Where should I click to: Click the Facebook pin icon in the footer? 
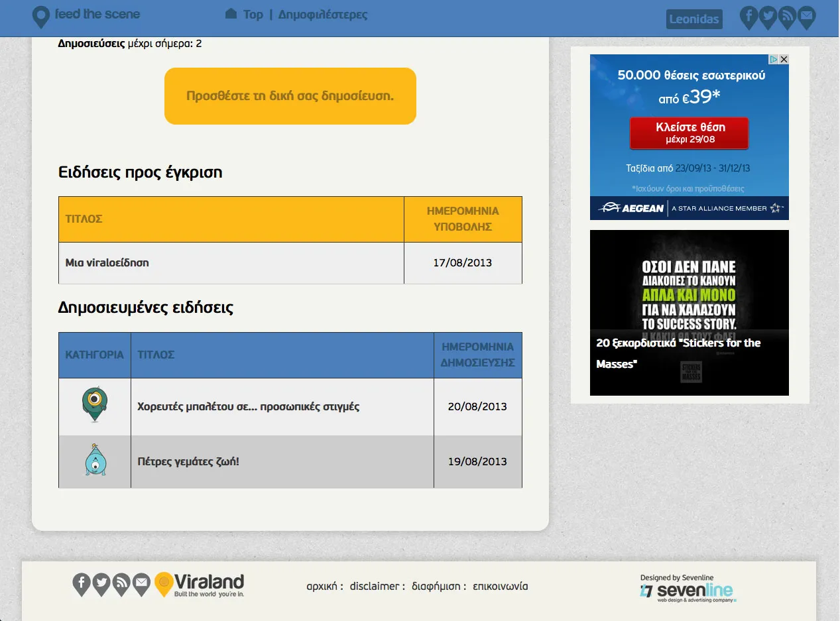tap(81, 585)
